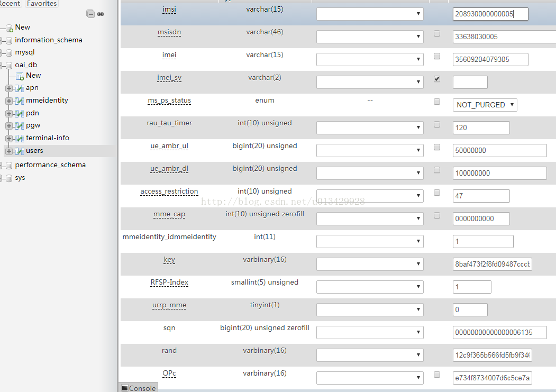Screen dimensions: 556x392
Task: Click the mmeidentity table icon
Action: 20,101
